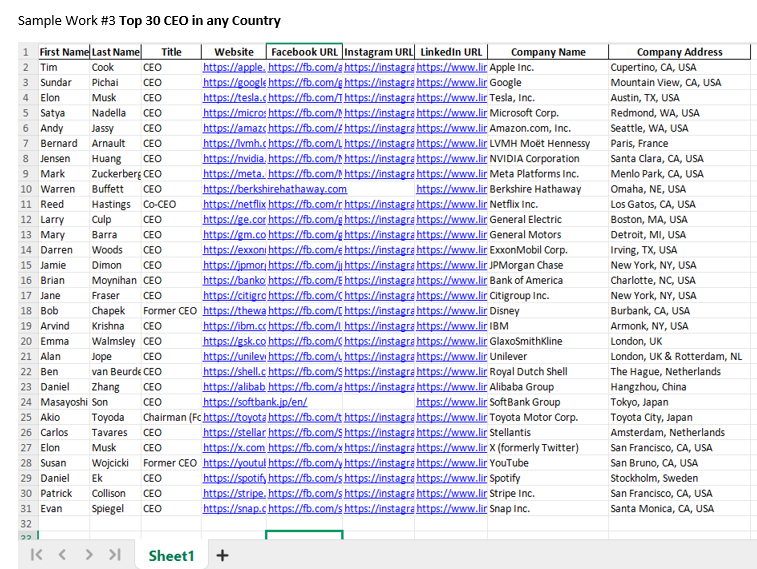Select the Chairman title cell for Akio Toyoda
Screen dimensions: 757x569
pos(171,417)
